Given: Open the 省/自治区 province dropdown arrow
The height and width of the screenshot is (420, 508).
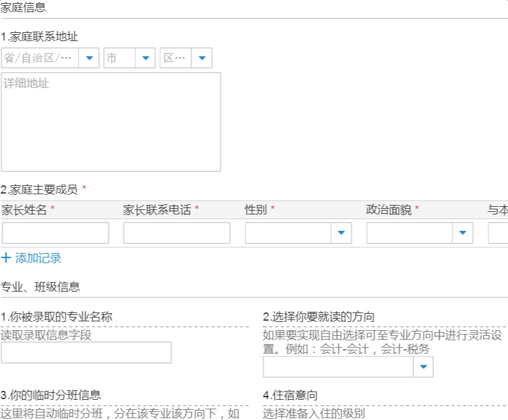Looking at the screenshot, I should tap(89, 58).
